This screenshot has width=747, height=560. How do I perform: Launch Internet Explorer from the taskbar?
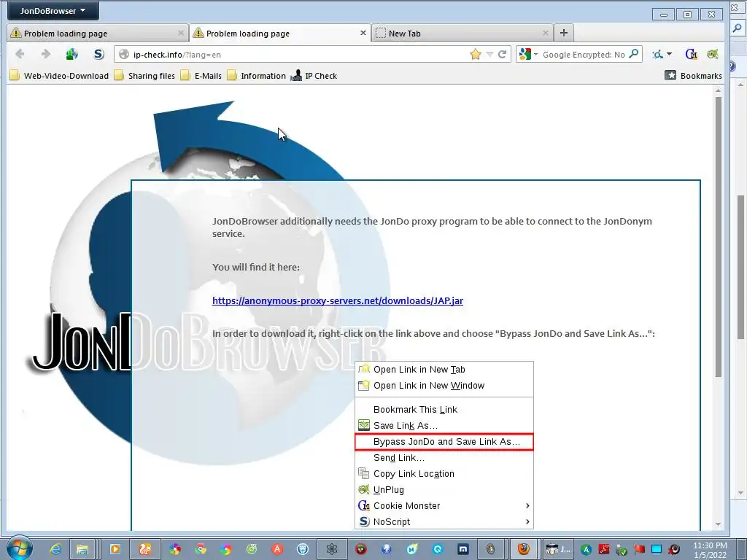click(55, 549)
